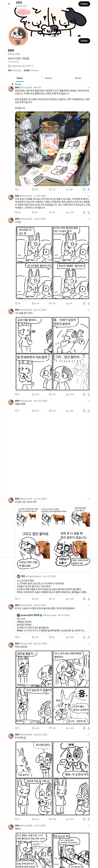Open the 22.6K Followers list

(31, 70)
